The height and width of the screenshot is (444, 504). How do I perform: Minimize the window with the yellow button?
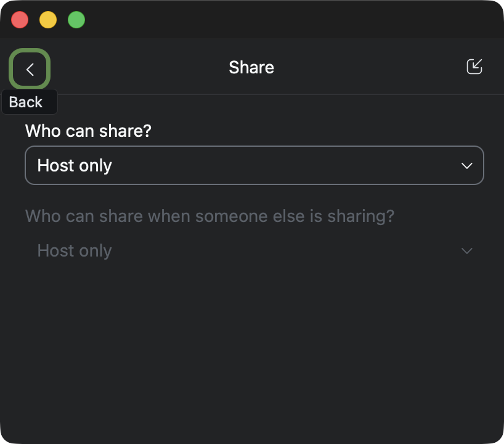[48, 20]
